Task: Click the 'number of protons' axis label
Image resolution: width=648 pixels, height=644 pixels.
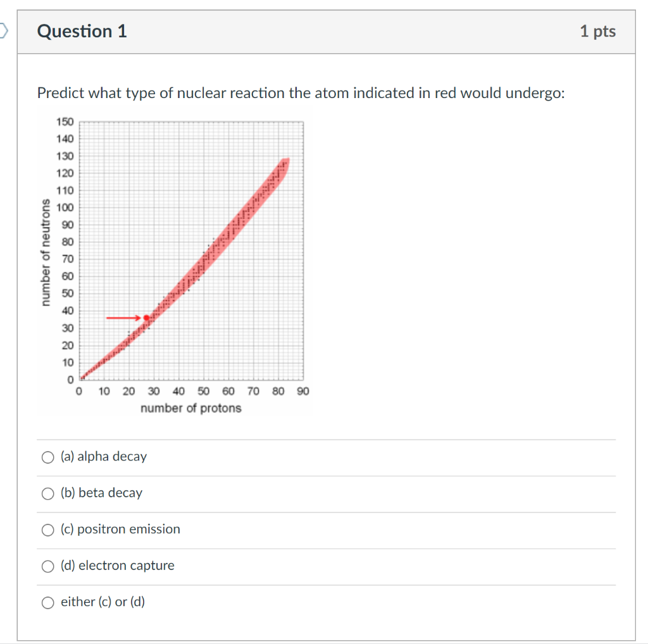Action: click(x=190, y=408)
